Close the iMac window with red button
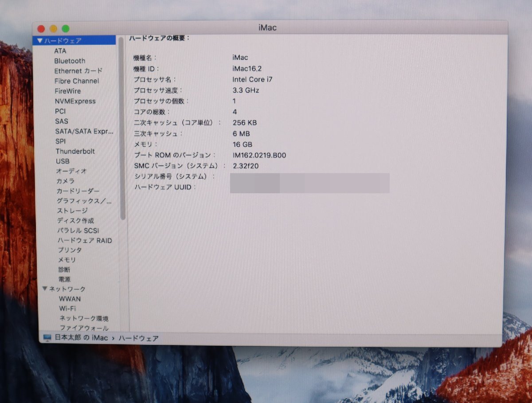The height and width of the screenshot is (403, 532). tap(41, 29)
